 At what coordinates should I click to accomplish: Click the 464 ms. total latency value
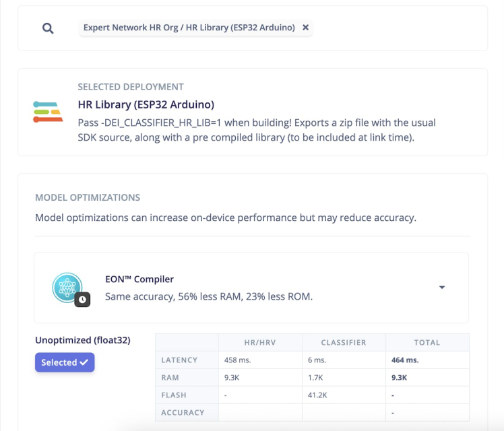(x=405, y=360)
